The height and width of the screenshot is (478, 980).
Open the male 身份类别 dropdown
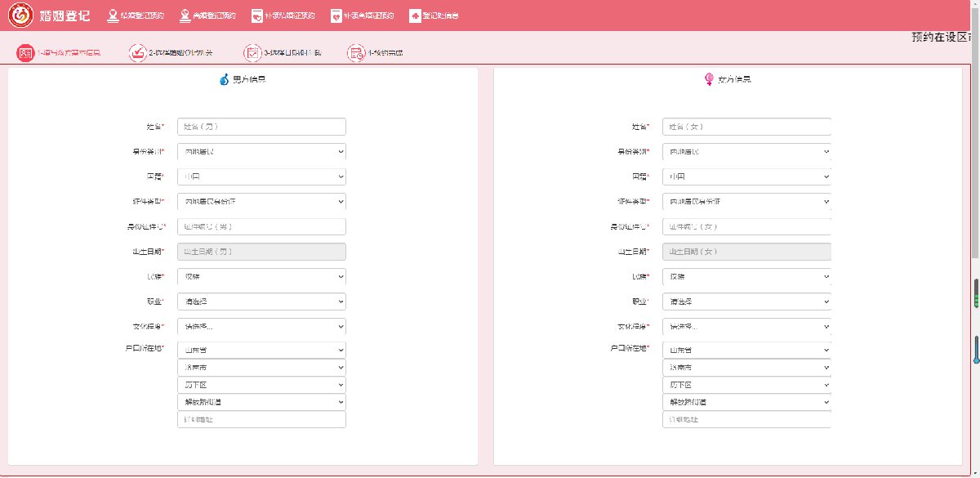tap(261, 152)
